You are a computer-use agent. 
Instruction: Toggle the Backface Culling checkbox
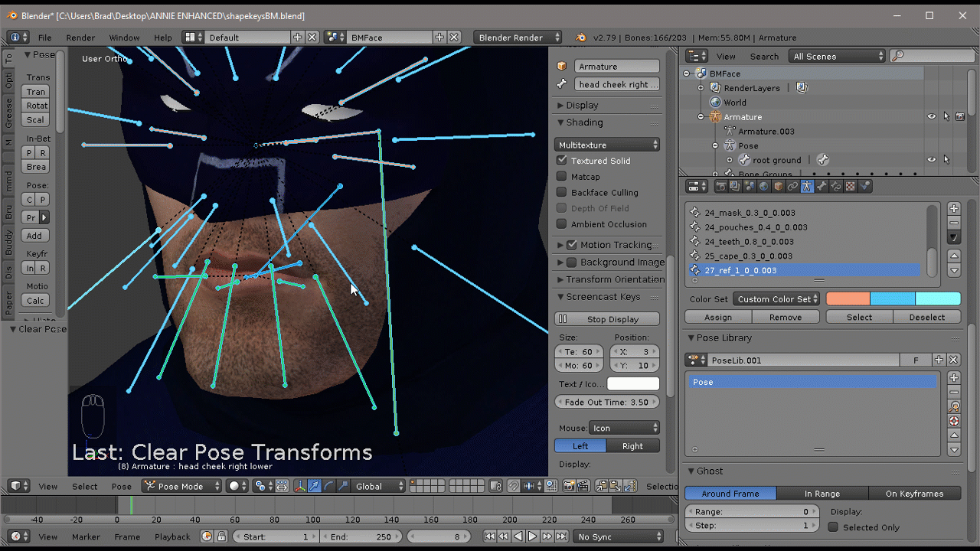562,193
